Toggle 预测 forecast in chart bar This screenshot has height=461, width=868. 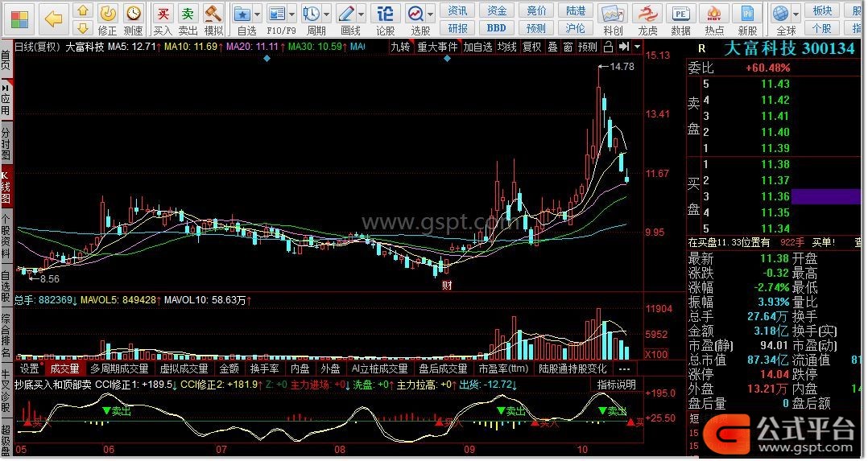(x=587, y=47)
